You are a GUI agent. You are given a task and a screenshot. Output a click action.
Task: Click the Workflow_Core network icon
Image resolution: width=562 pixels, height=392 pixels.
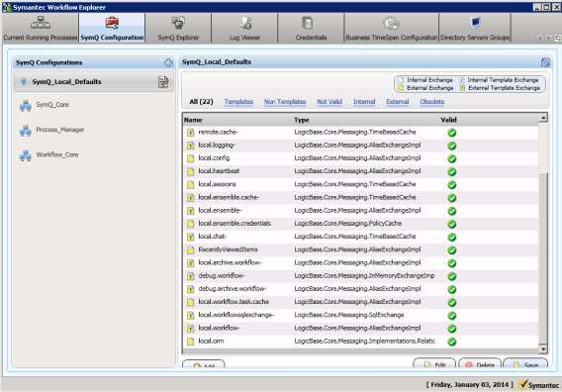tap(26, 155)
